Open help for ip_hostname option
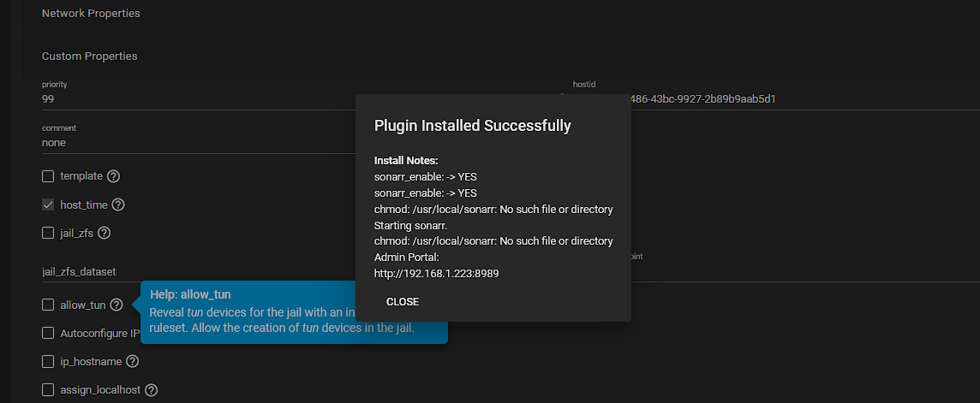Image resolution: width=980 pixels, height=403 pixels. [133, 362]
